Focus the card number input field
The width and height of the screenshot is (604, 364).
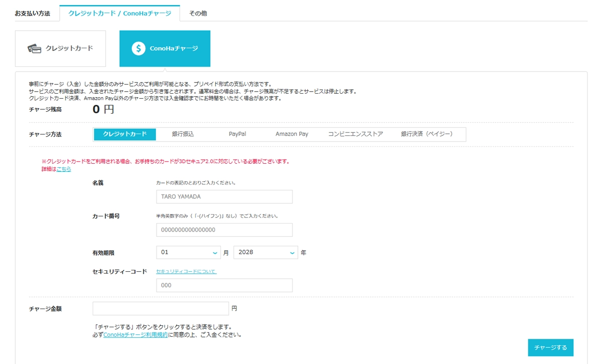(224, 230)
